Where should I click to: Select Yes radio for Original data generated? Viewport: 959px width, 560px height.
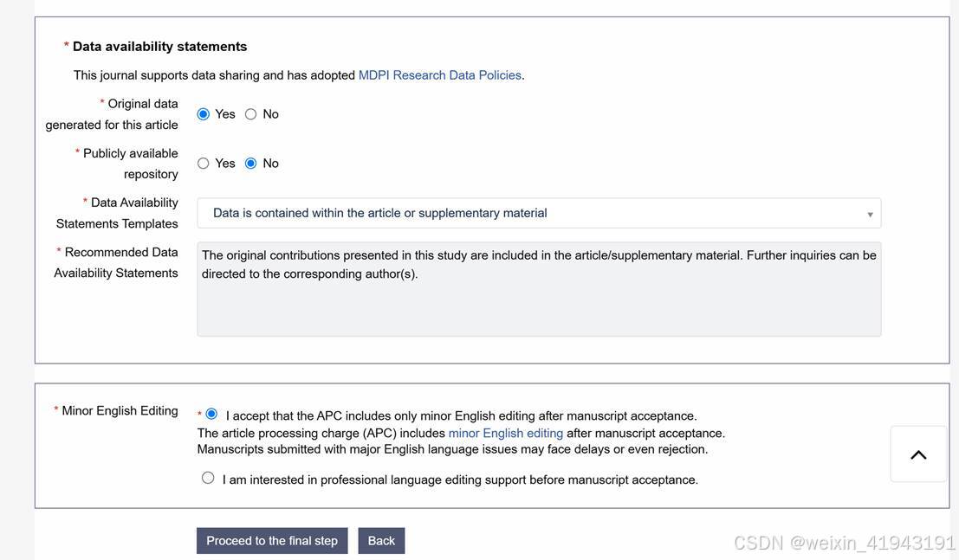point(204,114)
